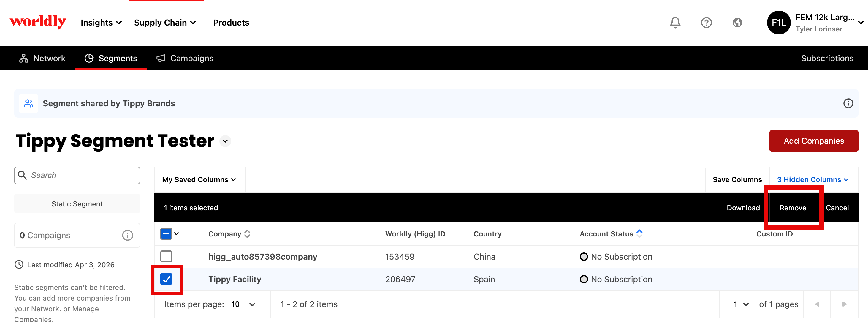The height and width of the screenshot is (322, 868).
Task: Open the page number dropdown
Action: coord(741,304)
